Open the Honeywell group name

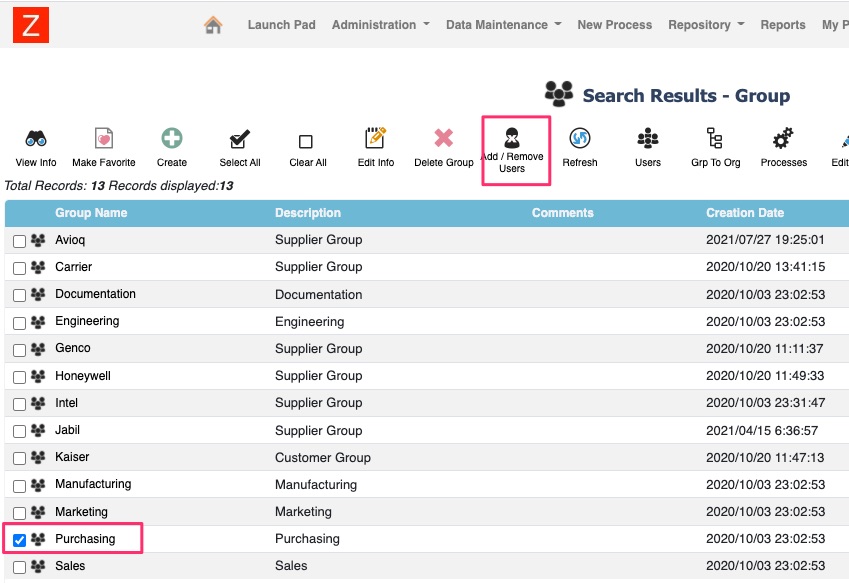click(x=83, y=376)
